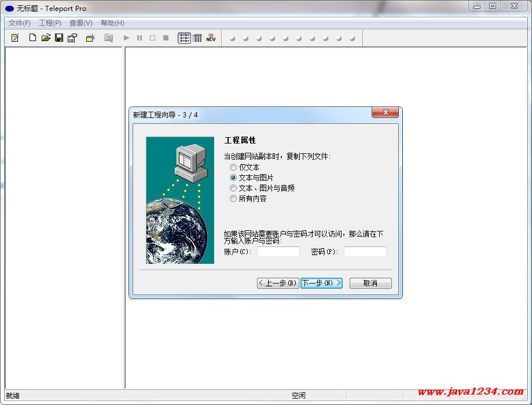Select 文本与图片 radio option

click(x=251, y=178)
